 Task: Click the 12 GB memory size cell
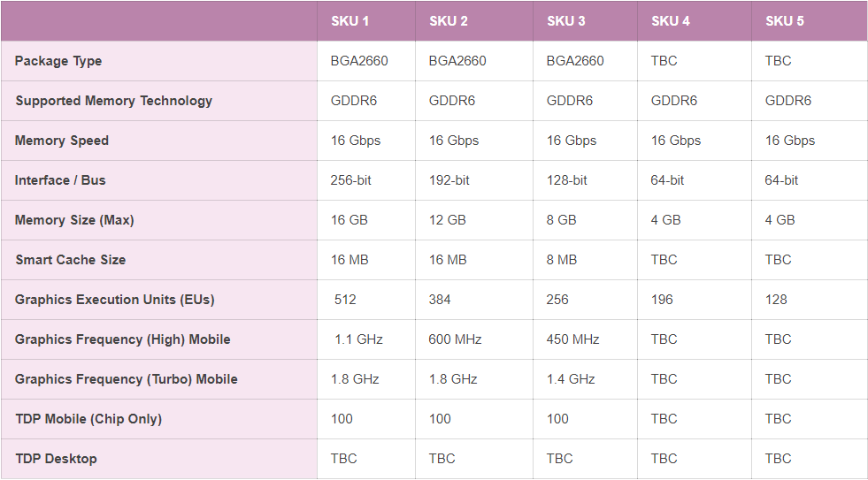coord(448,220)
